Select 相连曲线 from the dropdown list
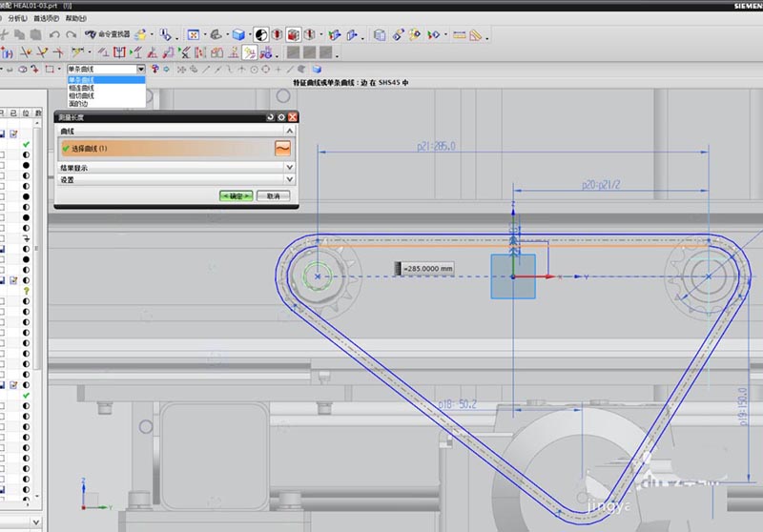 (x=81, y=88)
